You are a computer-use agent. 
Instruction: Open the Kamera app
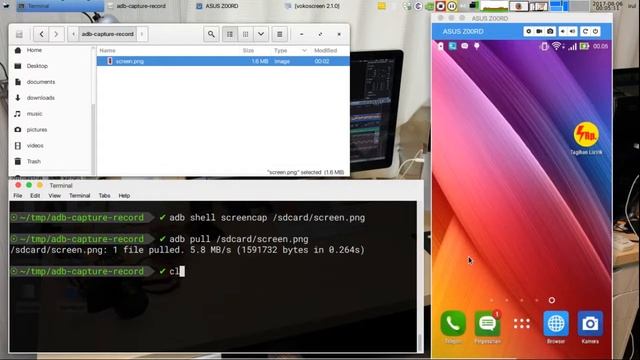[590, 327]
